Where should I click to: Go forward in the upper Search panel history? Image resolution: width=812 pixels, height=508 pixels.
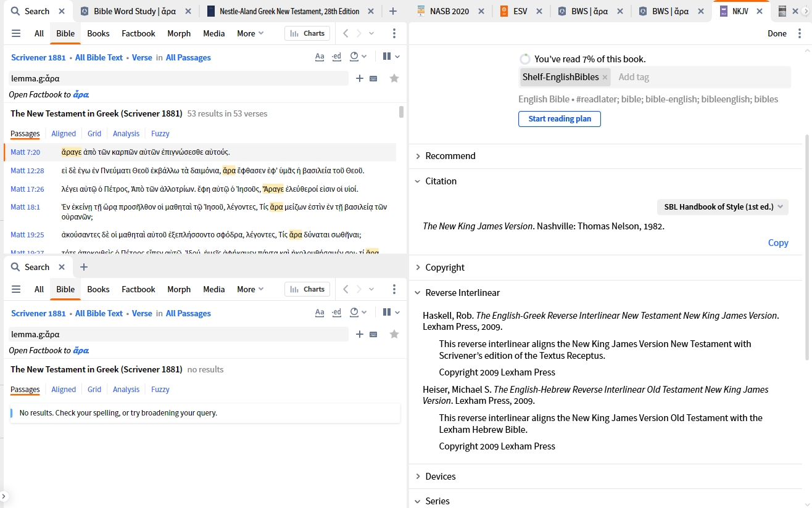point(359,33)
